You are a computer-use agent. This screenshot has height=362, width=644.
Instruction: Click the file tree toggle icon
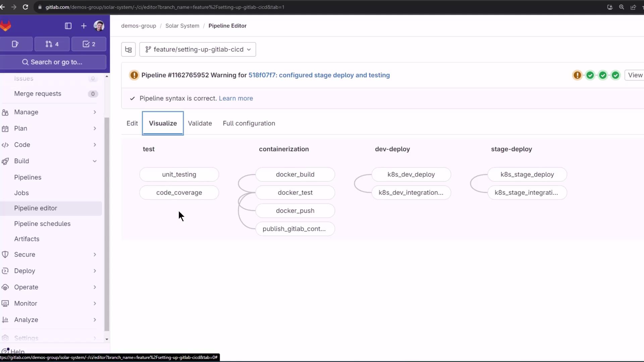coord(128,50)
